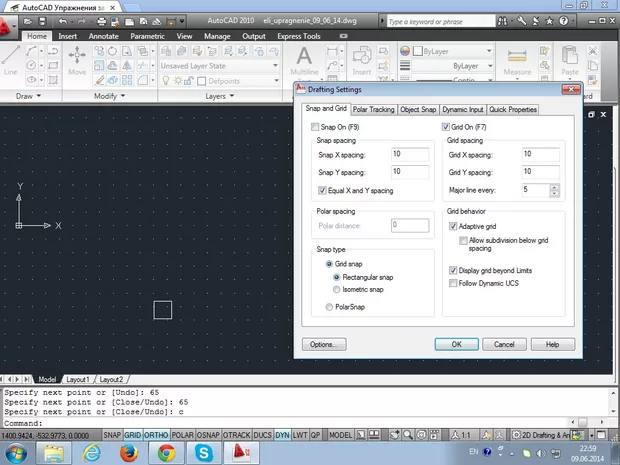Viewport: 620px width, 465px height.
Task: Uncheck Display grid beyond Limits
Action: pyautogui.click(x=452, y=270)
